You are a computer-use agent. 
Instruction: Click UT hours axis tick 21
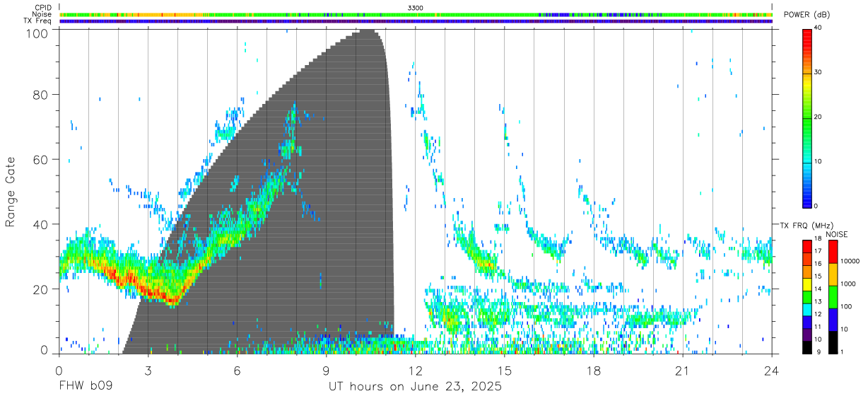click(x=683, y=370)
